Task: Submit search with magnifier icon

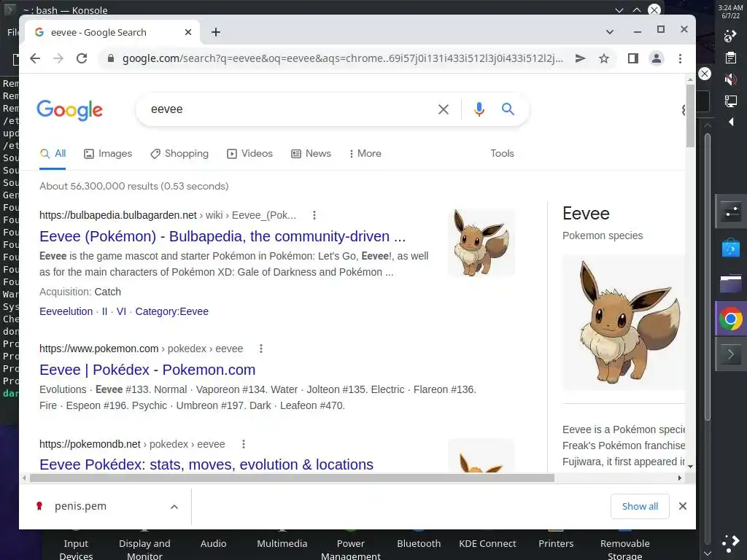Action: [508, 109]
